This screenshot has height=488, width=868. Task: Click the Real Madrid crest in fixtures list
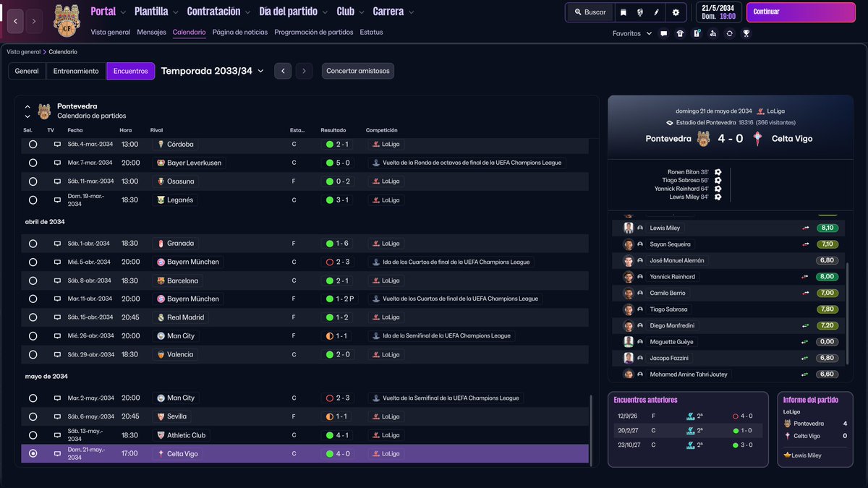(161, 317)
